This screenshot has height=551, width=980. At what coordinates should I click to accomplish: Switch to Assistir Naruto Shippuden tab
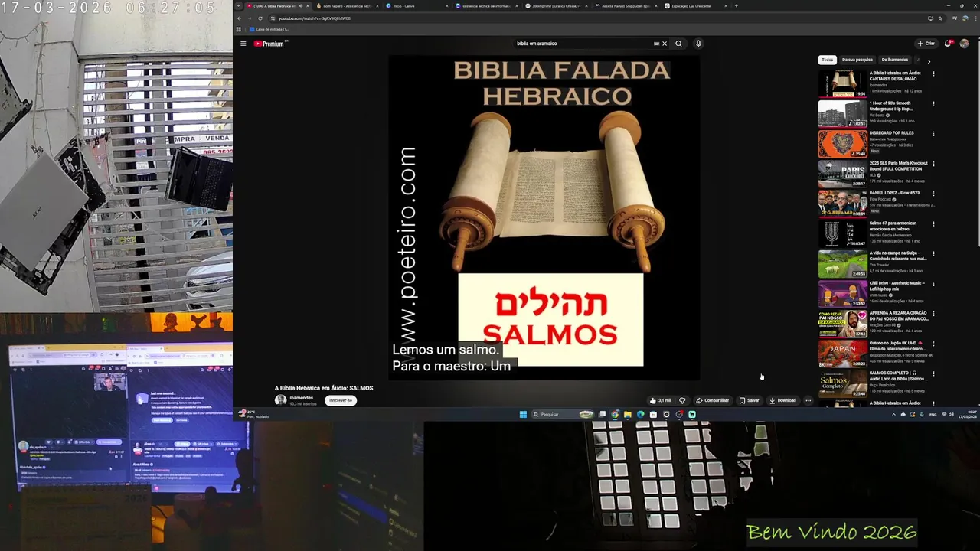pos(627,5)
